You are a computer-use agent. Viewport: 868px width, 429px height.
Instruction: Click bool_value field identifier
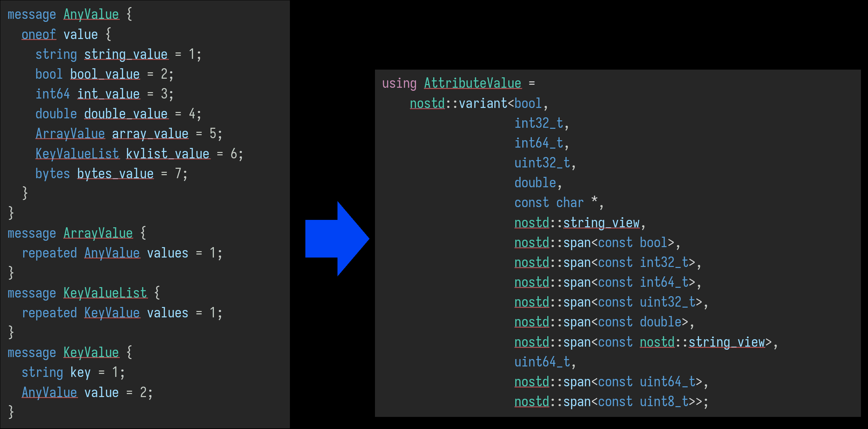pyautogui.click(x=105, y=74)
